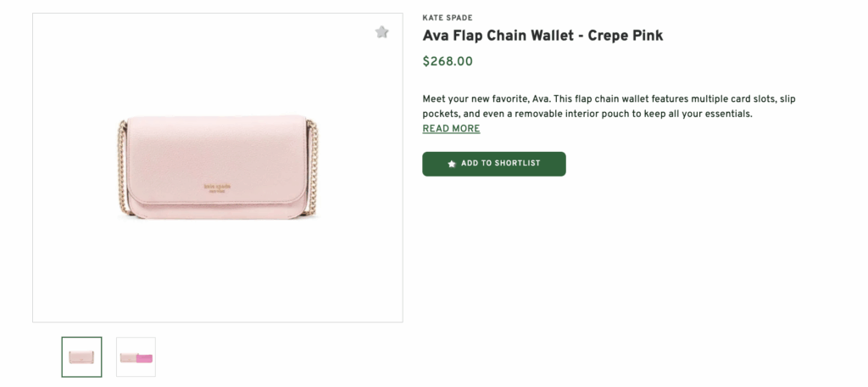868x387 pixels.
Task: Click the star favorite icon on product image
Action: tap(382, 32)
